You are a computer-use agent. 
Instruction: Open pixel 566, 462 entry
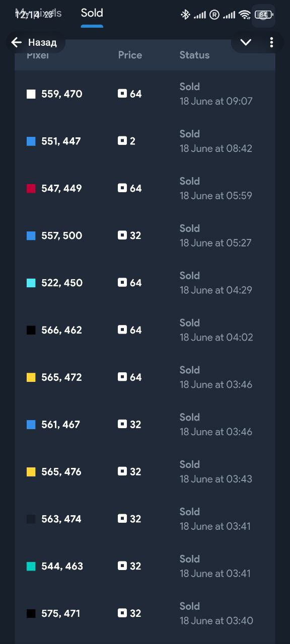coord(145,330)
